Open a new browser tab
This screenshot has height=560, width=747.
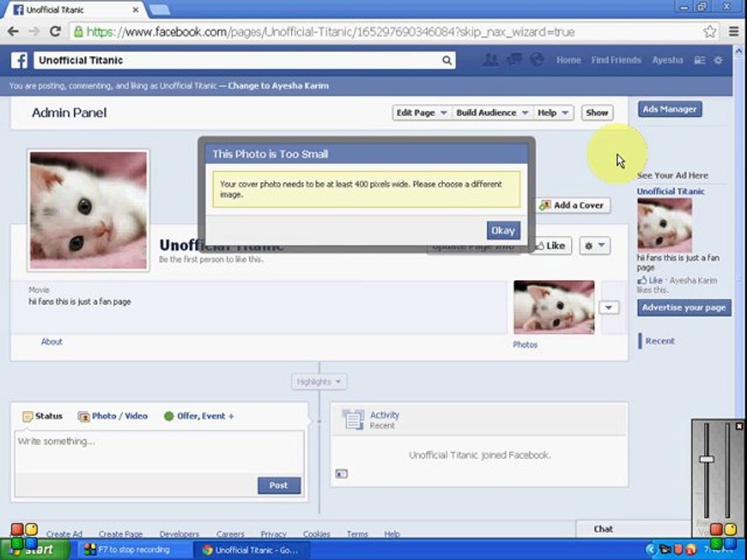[159, 9]
